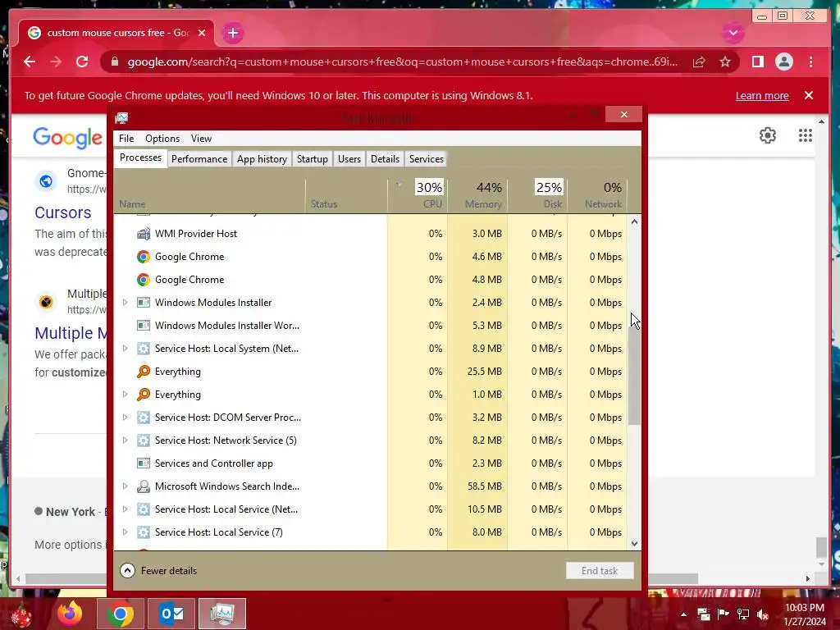Switch to the App history tab
840x630 pixels.
click(262, 159)
